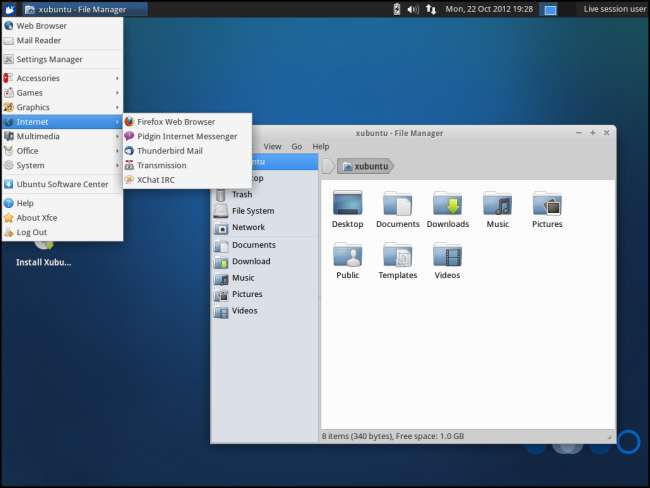Click Log Out in applications menu
Image resolution: width=650 pixels, height=488 pixels.
pos(32,232)
